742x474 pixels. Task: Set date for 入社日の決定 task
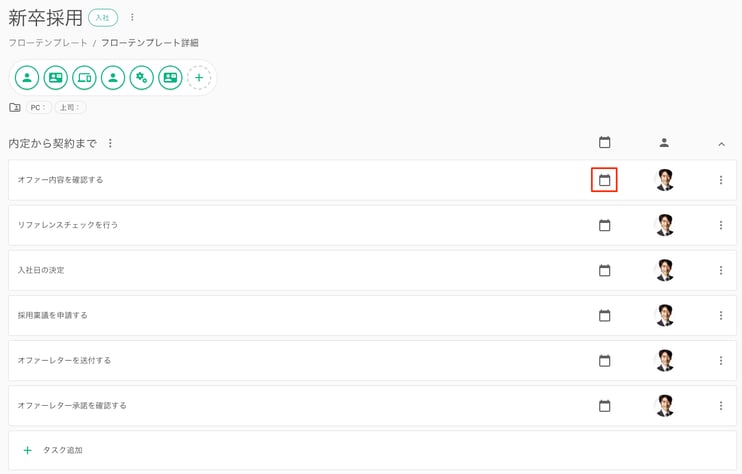click(x=604, y=270)
